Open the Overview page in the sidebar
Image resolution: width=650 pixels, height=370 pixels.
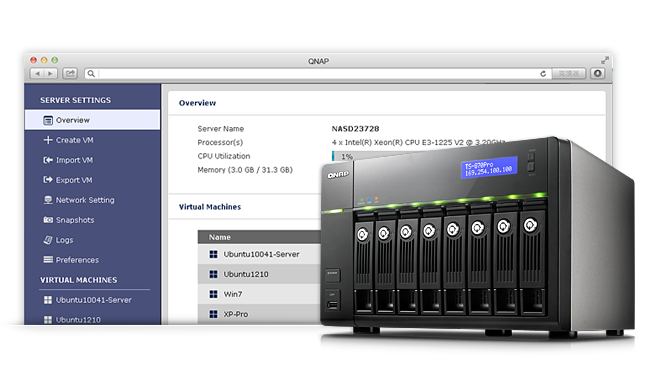click(x=92, y=120)
